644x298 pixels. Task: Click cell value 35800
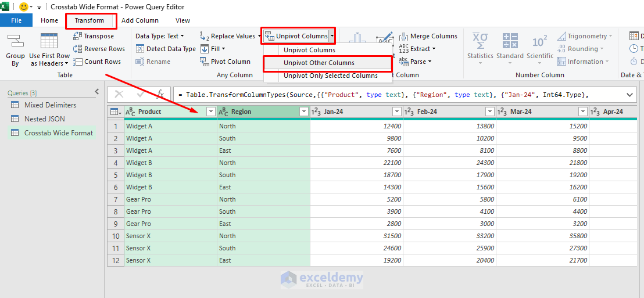(542, 236)
